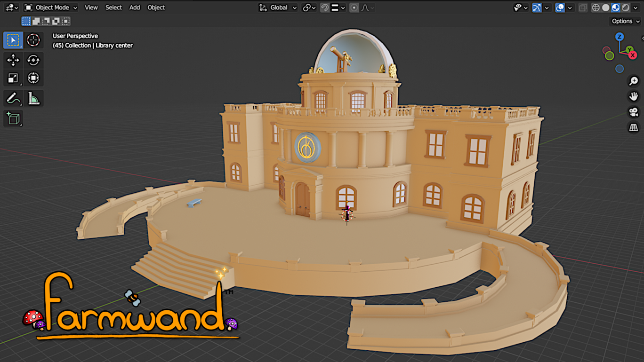Toggle camera view button
Image resolution: width=644 pixels, height=362 pixels.
(634, 112)
